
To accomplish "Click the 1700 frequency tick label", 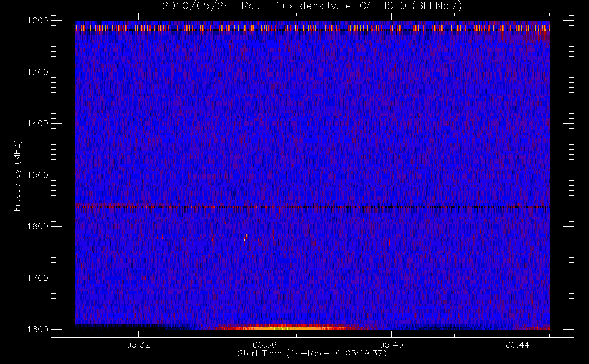I will (x=38, y=278).
